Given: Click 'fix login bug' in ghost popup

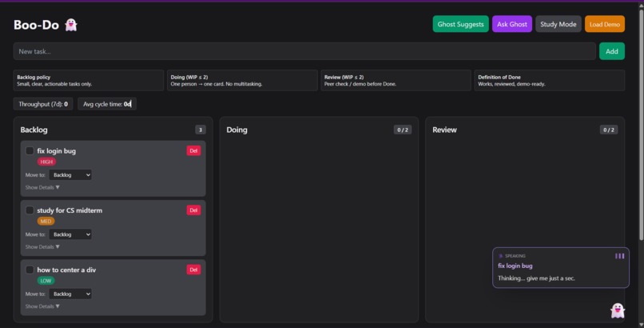Looking at the screenshot, I should [515, 266].
